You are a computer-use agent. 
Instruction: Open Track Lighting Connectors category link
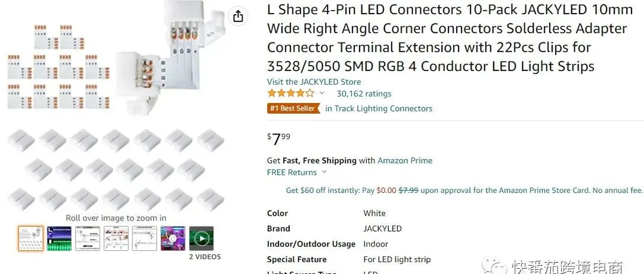pos(379,108)
